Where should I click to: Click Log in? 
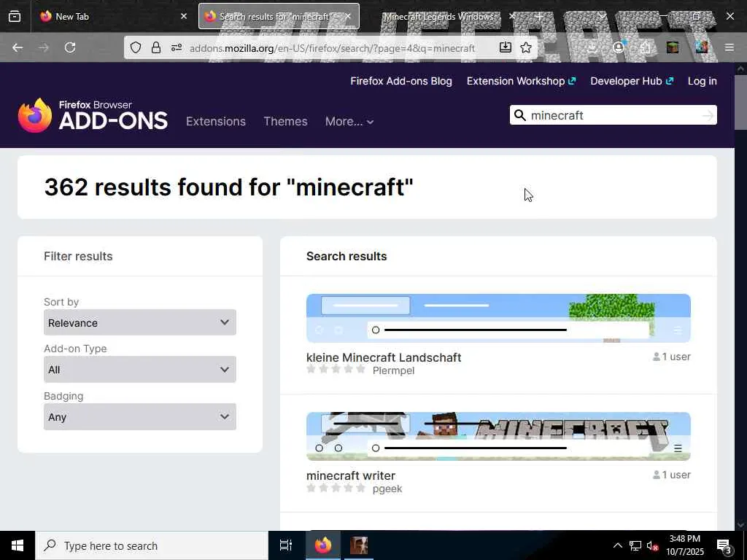pos(703,81)
